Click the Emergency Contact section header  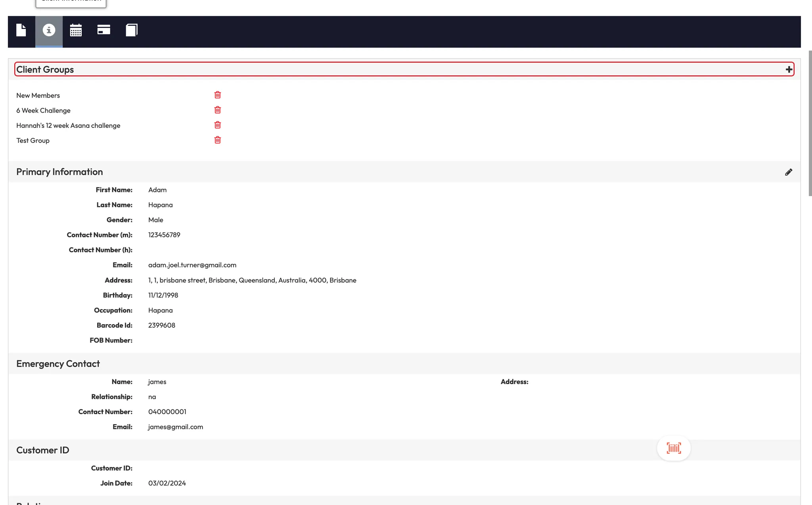[58, 364]
